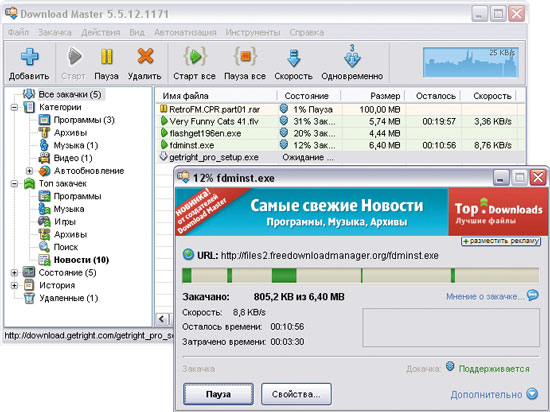Expand the Состояние (5) tree node
Screen dimensions: 550x412
point(14,272)
